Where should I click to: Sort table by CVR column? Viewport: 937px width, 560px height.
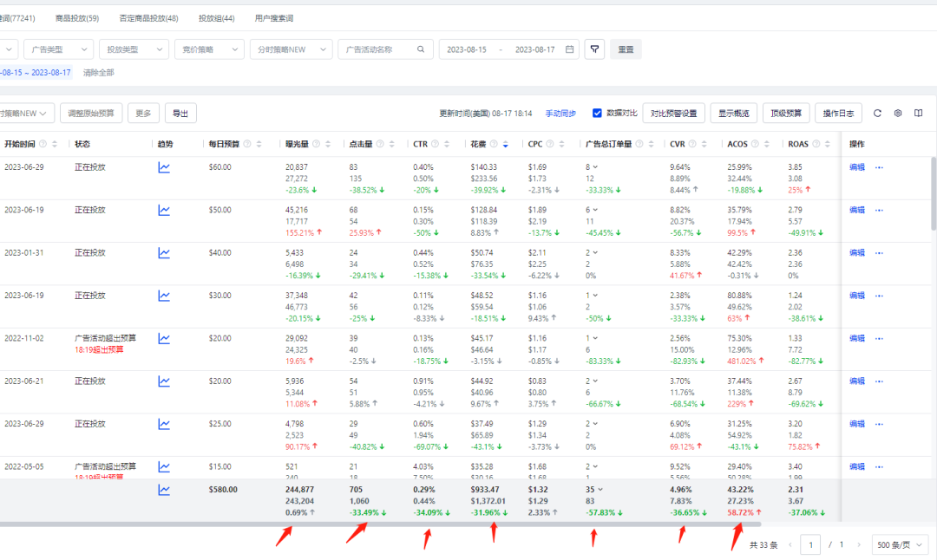pyautogui.click(x=704, y=144)
